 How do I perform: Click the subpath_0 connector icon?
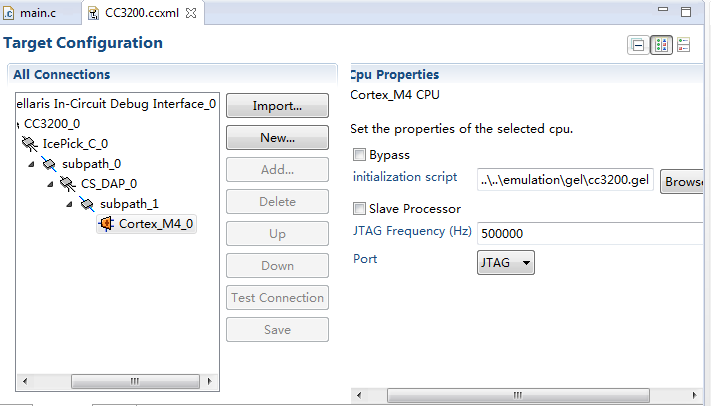(49, 164)
